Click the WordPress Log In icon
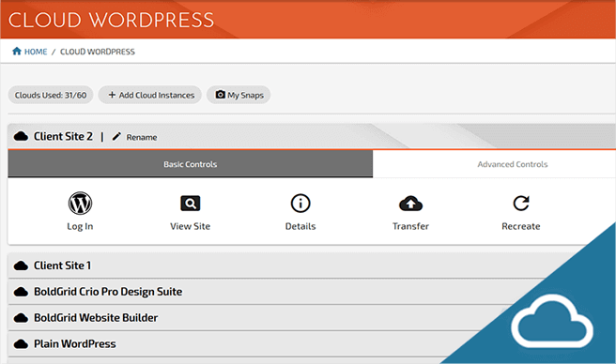This screenshot has width=616, height=364. click(80, 203)
